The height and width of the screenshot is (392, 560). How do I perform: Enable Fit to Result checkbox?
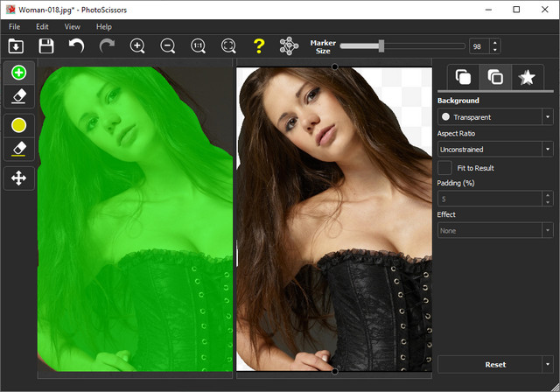point(445,167)
